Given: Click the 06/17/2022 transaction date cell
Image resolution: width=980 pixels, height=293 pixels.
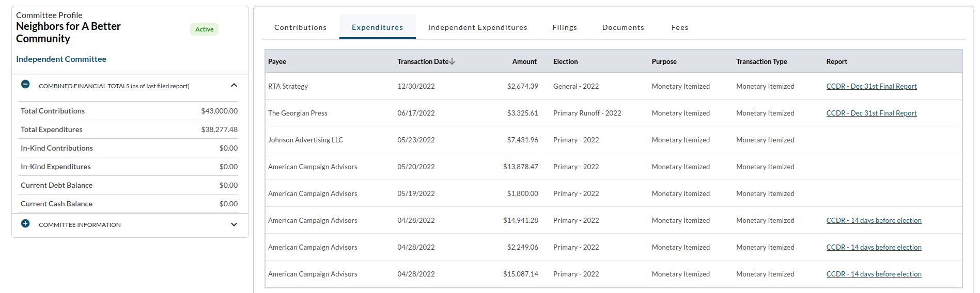Looking at the screenshot, I should pyautogui.click(x=416, y=113).
